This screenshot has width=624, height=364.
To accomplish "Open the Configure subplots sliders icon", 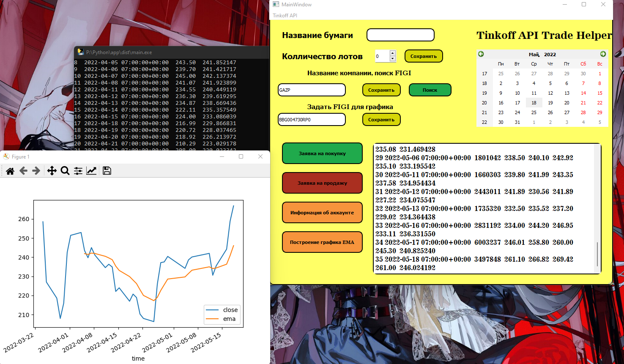I will point(78,170).
